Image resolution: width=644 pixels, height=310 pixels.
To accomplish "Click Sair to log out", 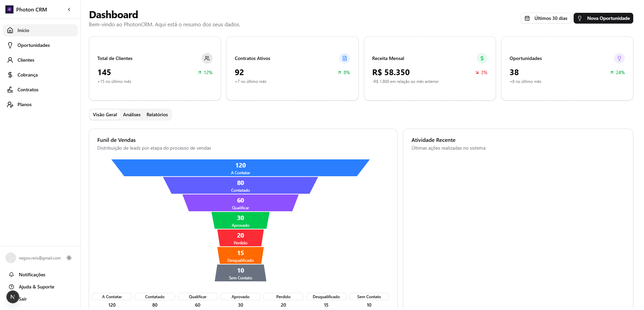I will pos(23,299).
